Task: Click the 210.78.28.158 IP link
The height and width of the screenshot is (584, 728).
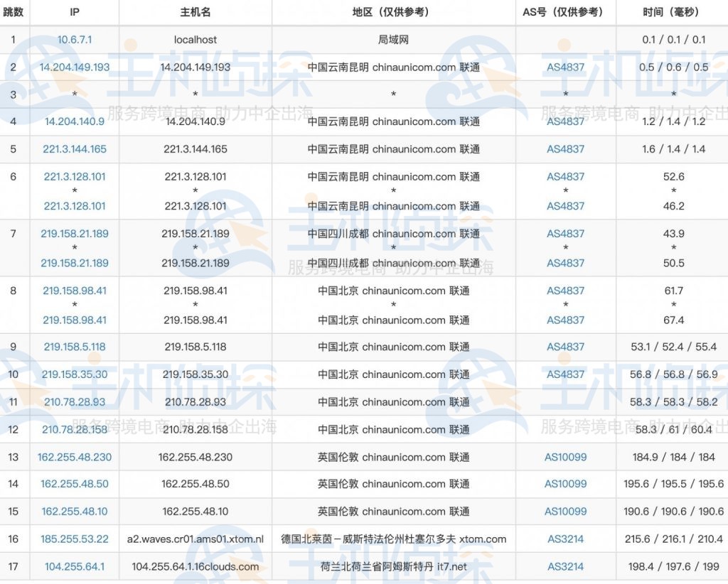Action: 74,429
